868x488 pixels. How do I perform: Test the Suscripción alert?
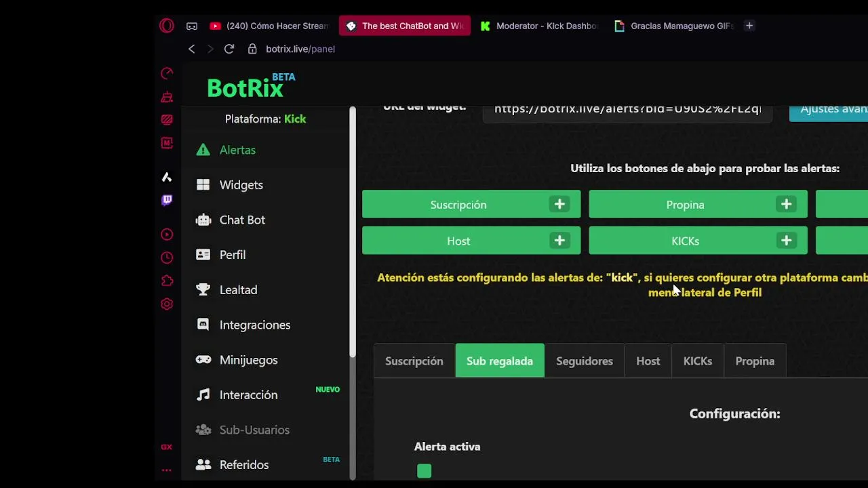pyautogui.click(x=471, y=205)
